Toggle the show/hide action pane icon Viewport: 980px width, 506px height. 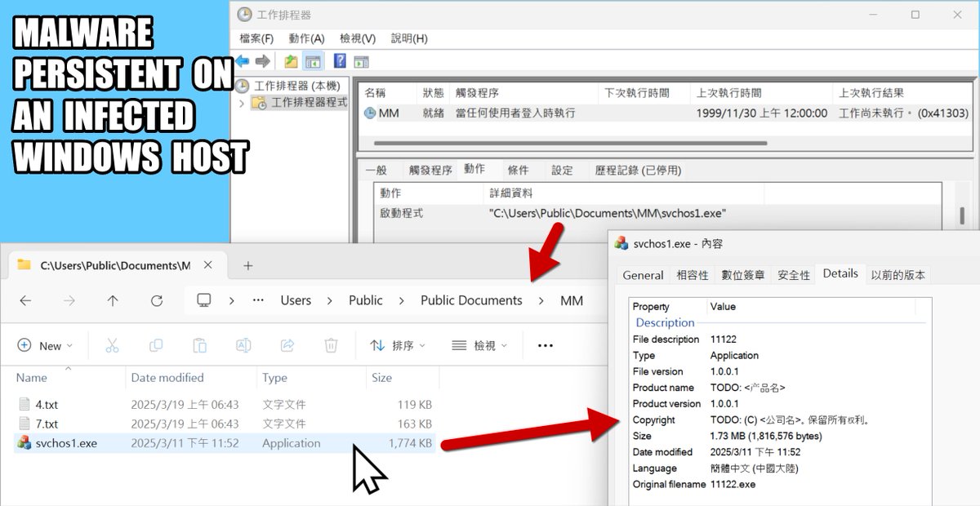361,61
